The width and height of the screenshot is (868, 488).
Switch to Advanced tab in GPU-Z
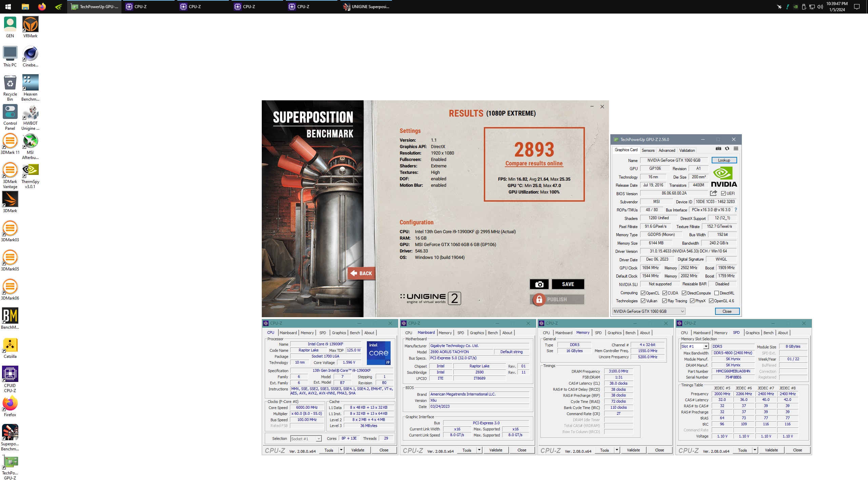point(667,150)
